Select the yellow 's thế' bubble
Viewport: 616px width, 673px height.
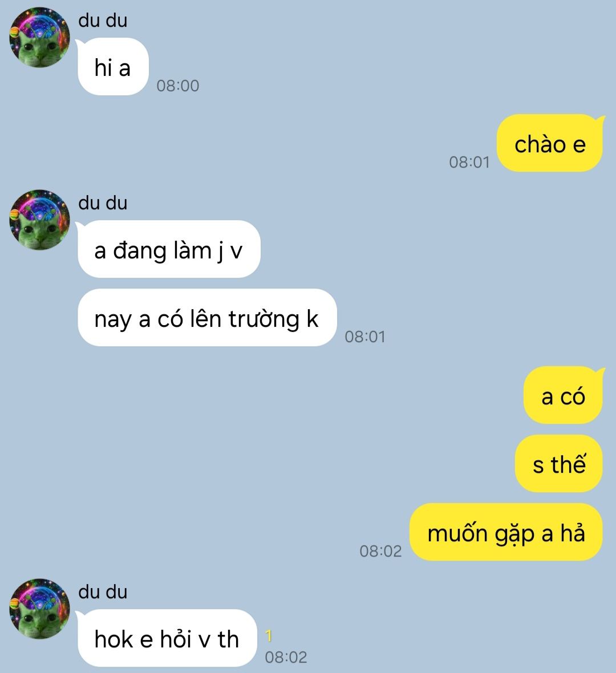click(x=559, y=464)
